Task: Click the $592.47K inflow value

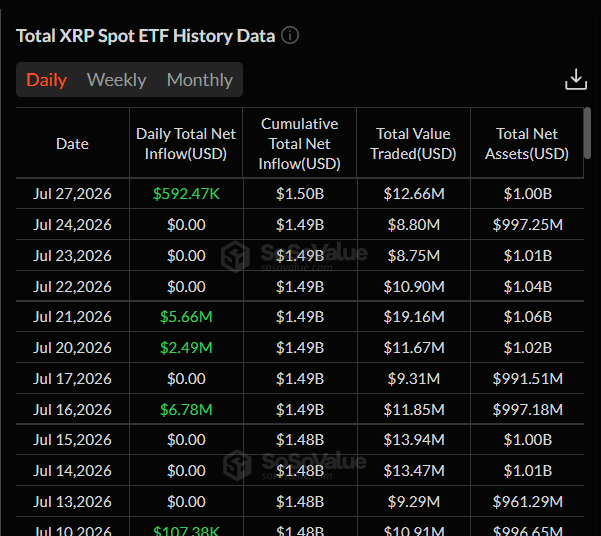Action: (186, 194)
